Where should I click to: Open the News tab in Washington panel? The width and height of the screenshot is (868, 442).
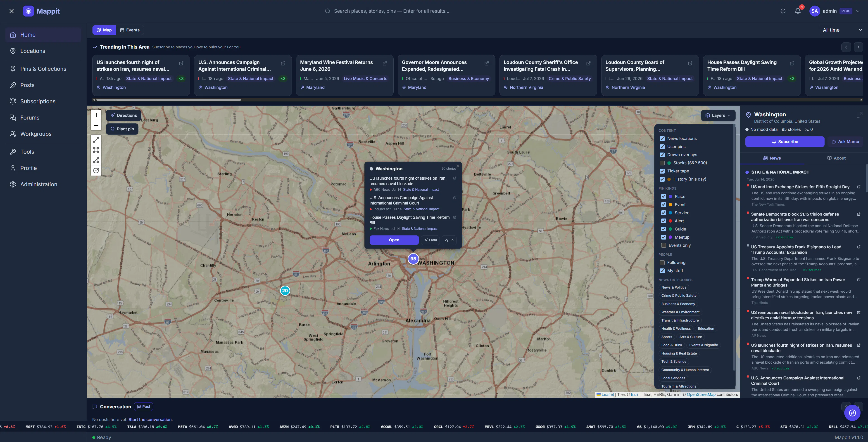[772, 158]
